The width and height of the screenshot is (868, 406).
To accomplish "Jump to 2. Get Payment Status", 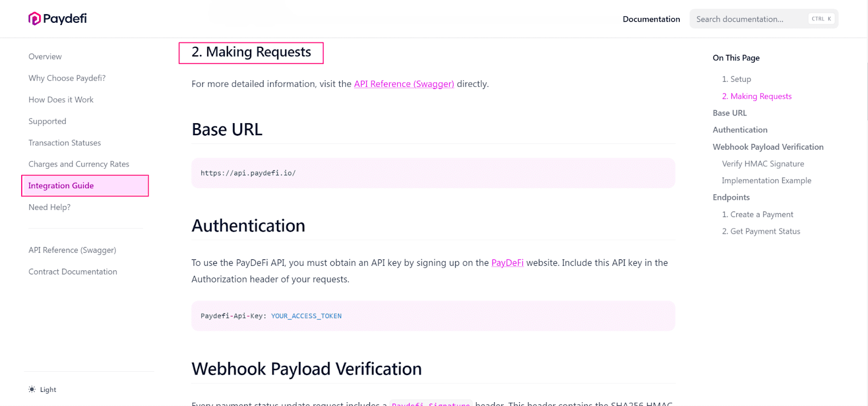I will pyautogui.click(x=761, y=231).
